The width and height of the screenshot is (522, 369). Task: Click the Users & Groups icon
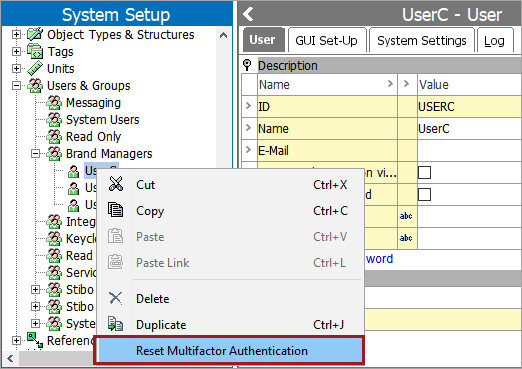[35, 86]
